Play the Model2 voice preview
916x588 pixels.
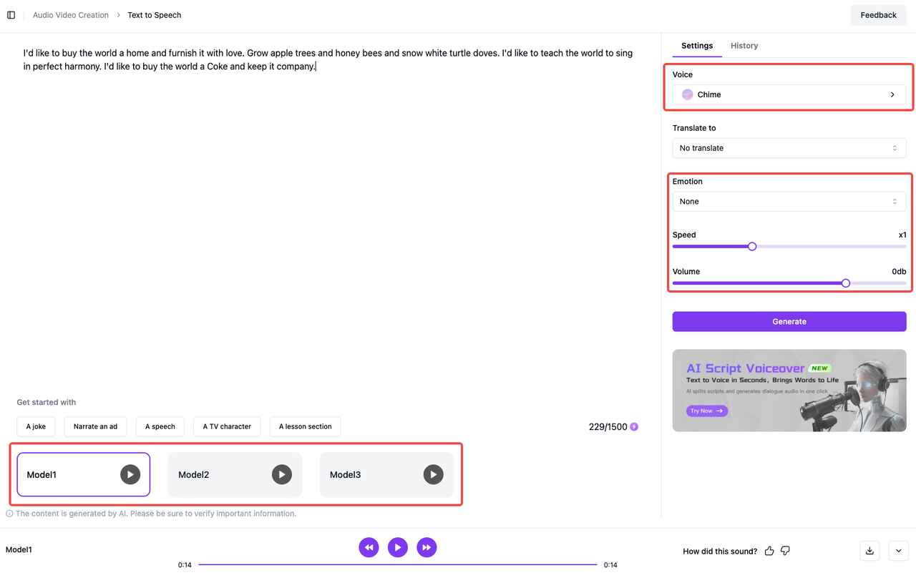(x=282, y=474)
